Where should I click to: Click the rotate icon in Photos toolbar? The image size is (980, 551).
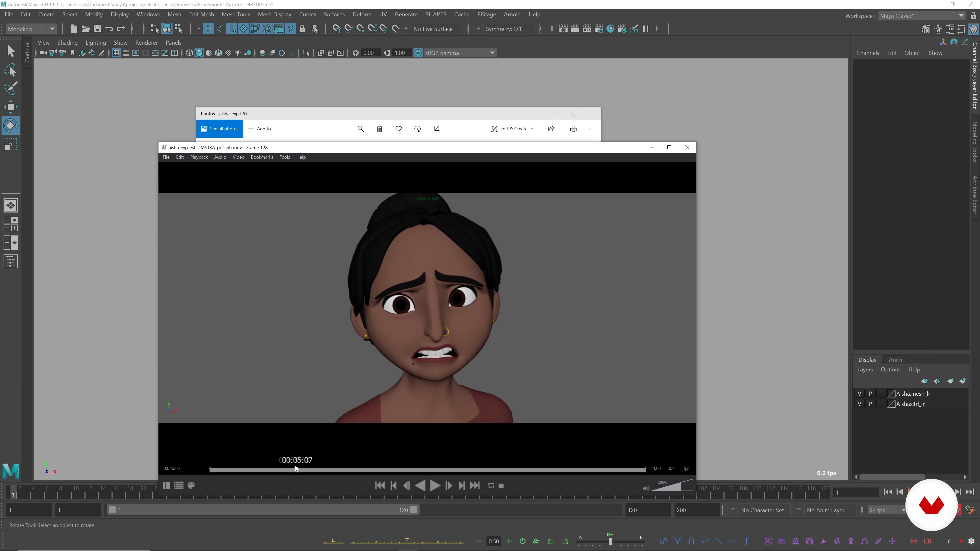[417, 129]
